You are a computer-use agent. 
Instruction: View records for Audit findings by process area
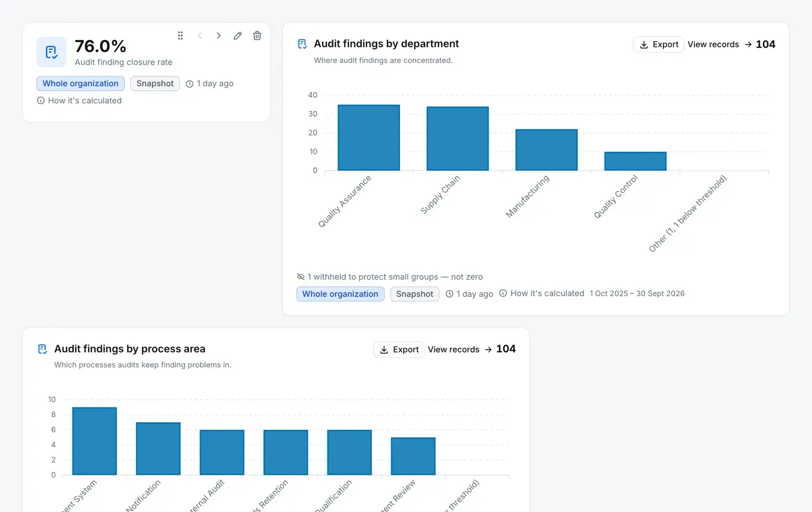[x=460, y=350]
